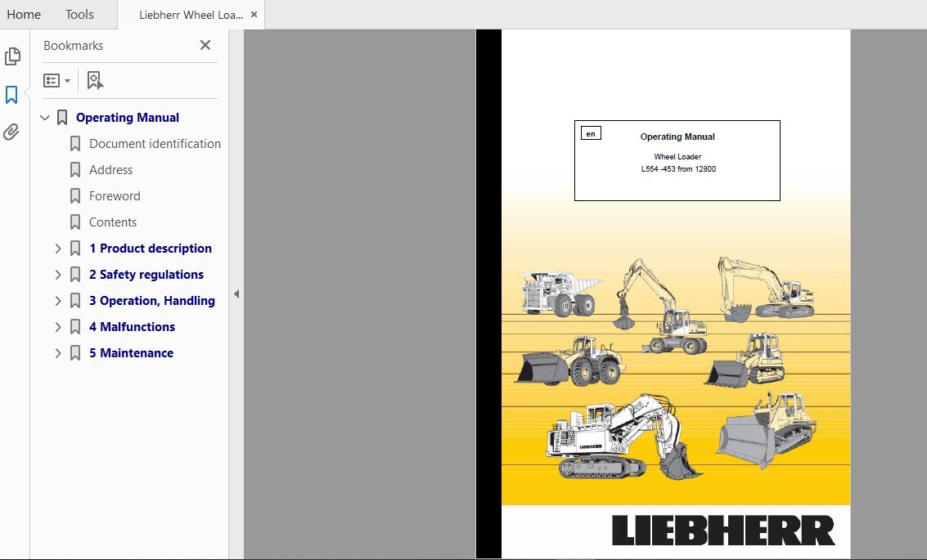Viewport: 927px width, 560px height.
Task: Click the bookmark icon beside 1 Product description
Action: (75, 248)
